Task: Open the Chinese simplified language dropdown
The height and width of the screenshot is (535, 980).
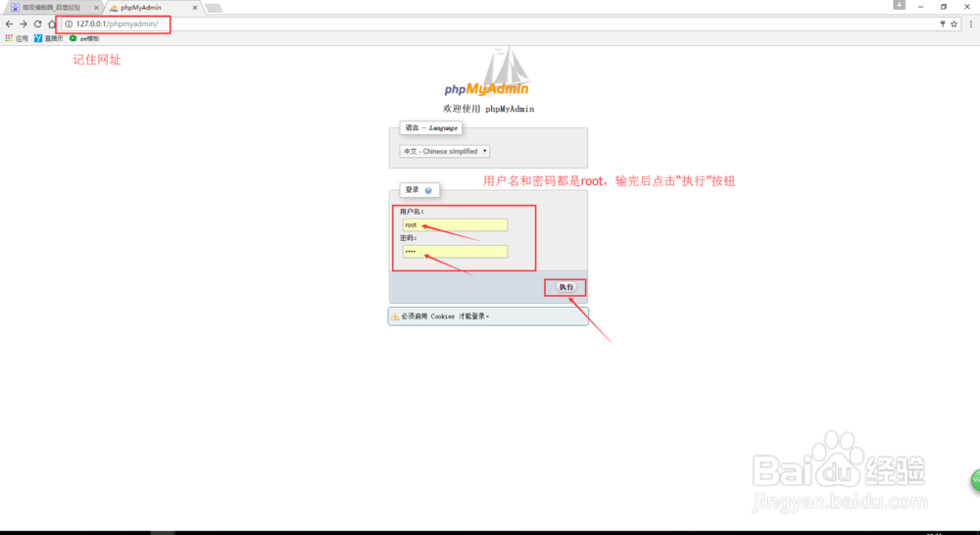Action: point(444,151)
